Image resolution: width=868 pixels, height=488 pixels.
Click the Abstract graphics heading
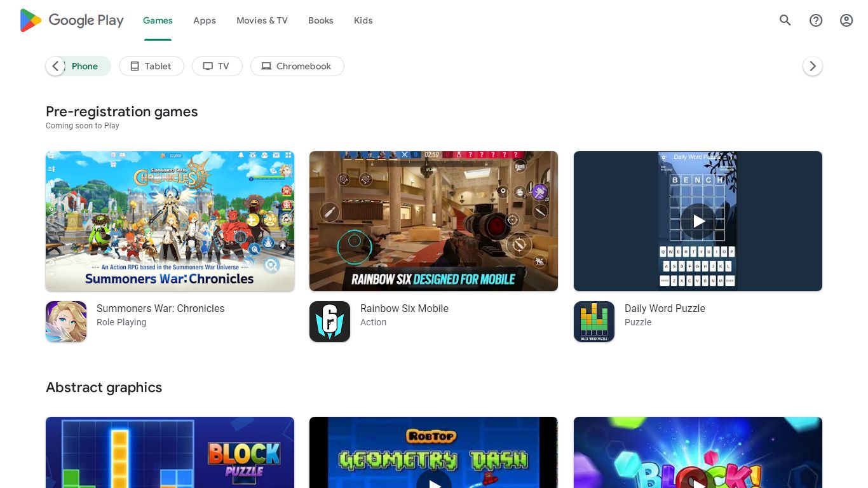[104, 388]
